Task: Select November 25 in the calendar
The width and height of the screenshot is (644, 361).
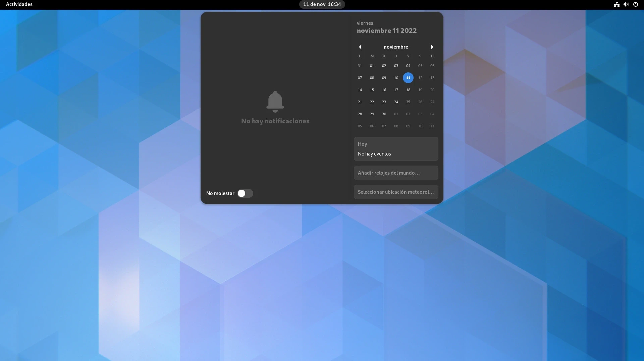Action: 408,102
